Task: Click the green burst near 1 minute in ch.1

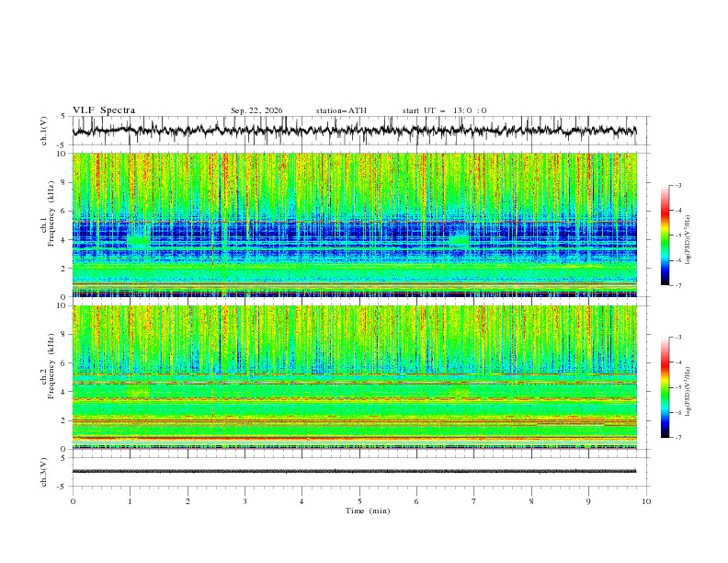Action: point(139,240)
